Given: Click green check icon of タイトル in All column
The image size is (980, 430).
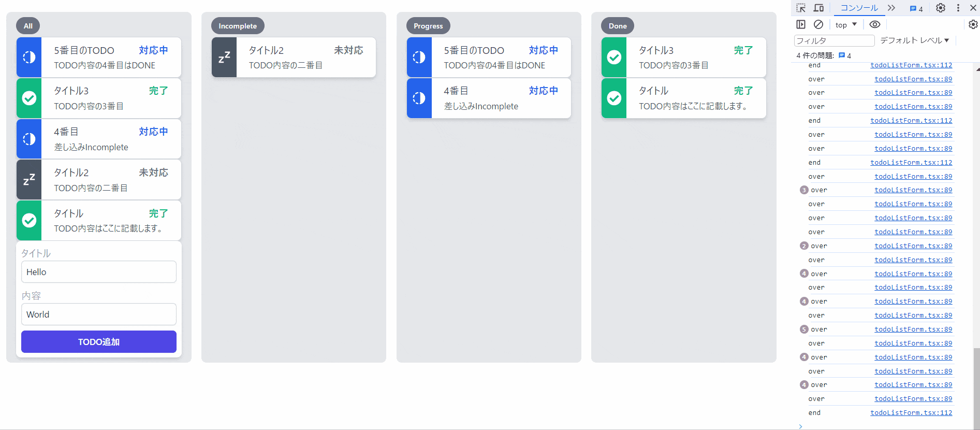Looking at the screenshot, I should pyautogui.click(x=29, y=221).
